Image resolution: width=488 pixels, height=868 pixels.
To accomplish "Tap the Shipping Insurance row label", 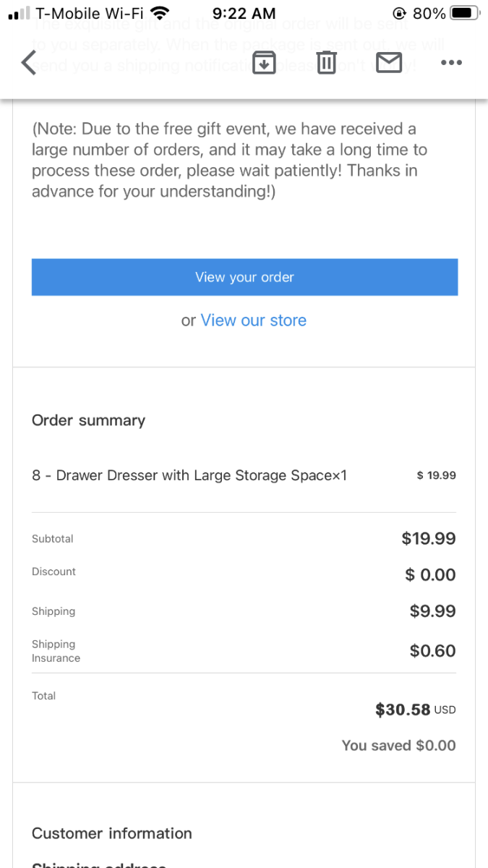I will [x=56, y=651].
